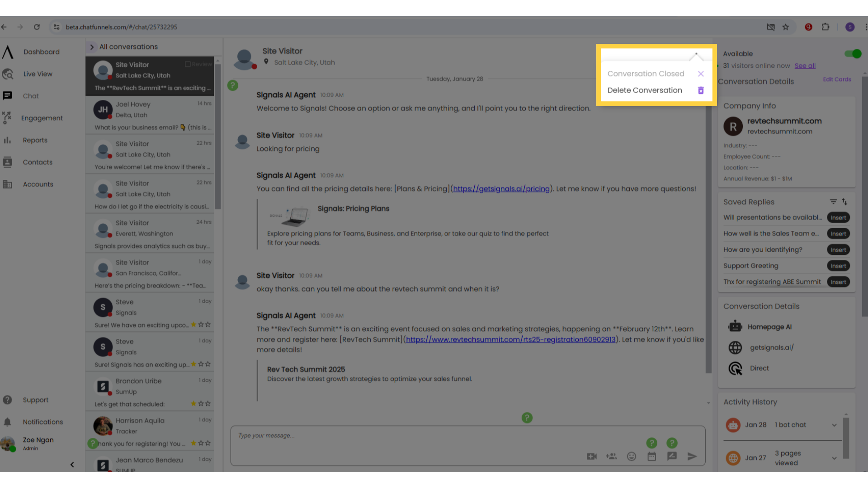Click the browser address bar URL
This screenshot has height=488, width=868.
pyautogui.click(x=121, y=27)
